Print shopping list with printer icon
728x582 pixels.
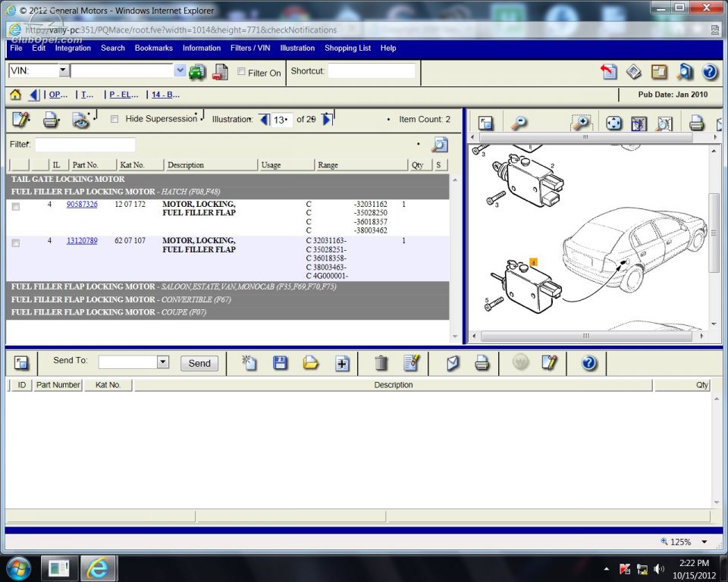point(482,363)
